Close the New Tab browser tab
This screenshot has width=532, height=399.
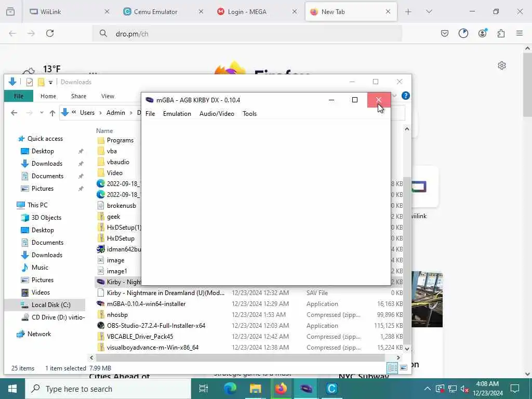coord(388,11)
